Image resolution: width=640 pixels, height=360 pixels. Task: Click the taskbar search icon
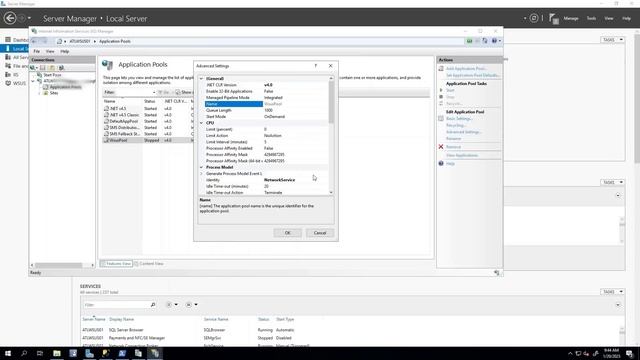point(24,353)
